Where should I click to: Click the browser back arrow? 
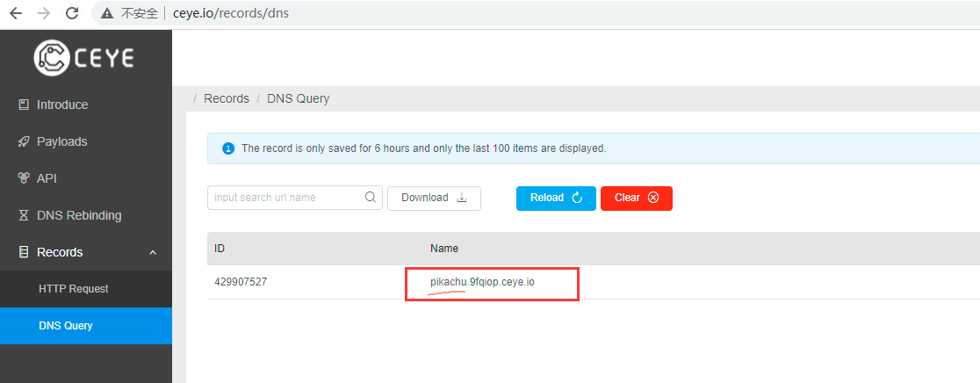16,13
